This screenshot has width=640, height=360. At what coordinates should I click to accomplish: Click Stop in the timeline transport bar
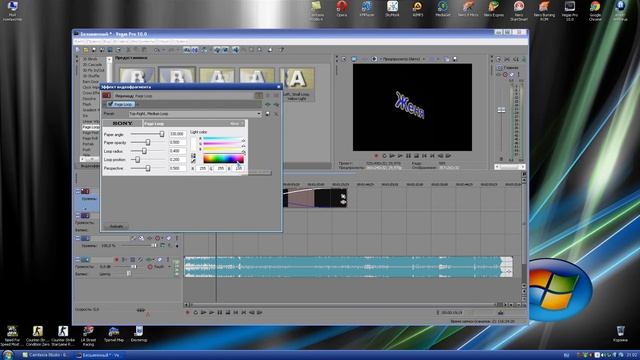228,312
